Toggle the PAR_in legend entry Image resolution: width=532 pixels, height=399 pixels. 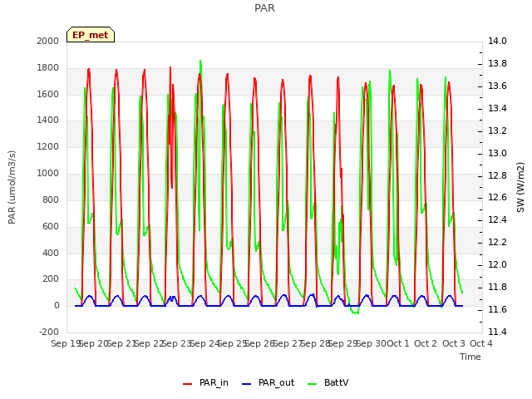click(x=205, y=382)
